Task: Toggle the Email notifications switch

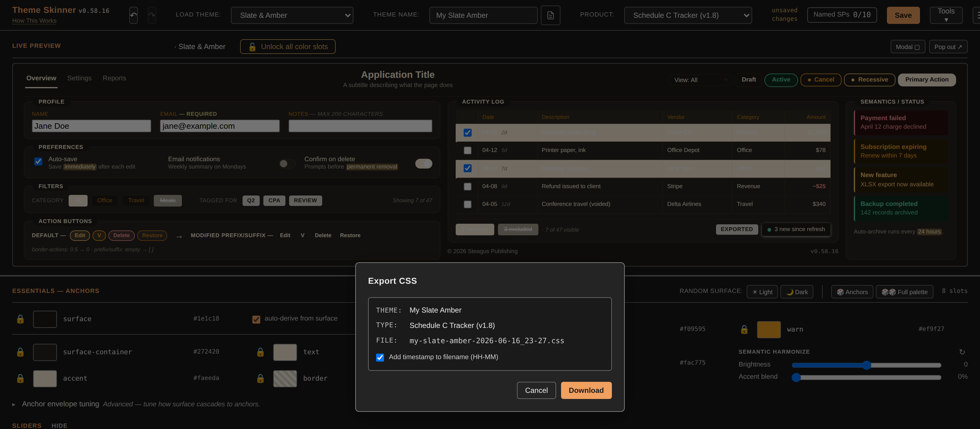Action: (287, 164)
